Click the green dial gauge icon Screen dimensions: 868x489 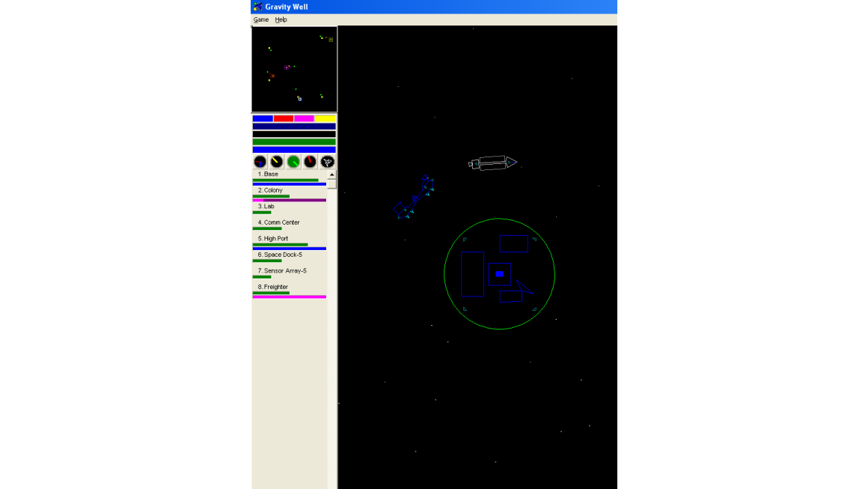click(293, 162)
